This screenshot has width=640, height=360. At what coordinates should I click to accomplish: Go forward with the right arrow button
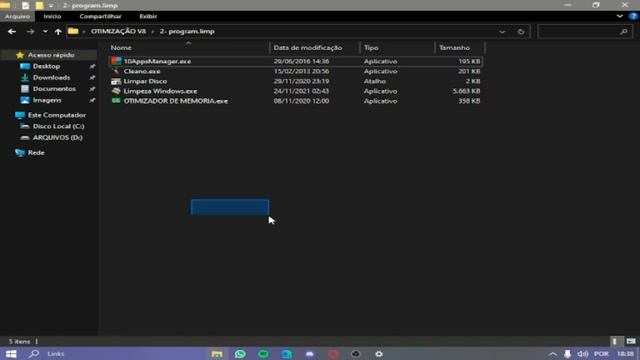30,31
